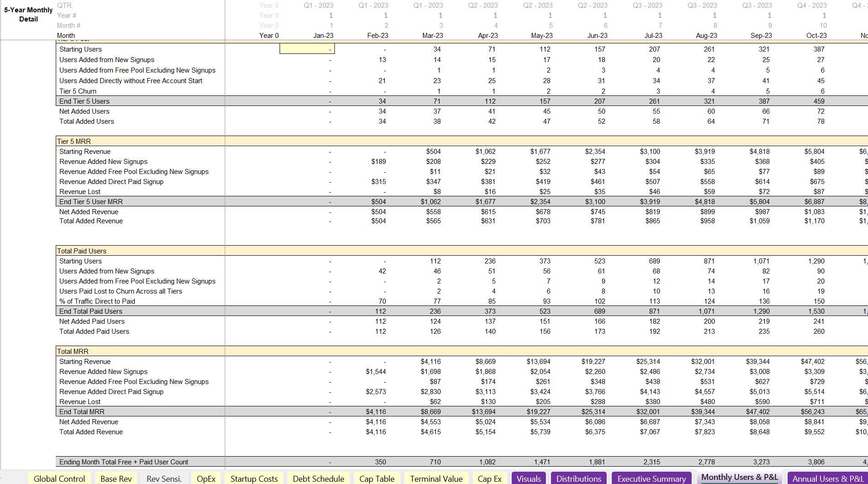
Task: Open the Startup Costs tab
Action: tap(254, 479)
